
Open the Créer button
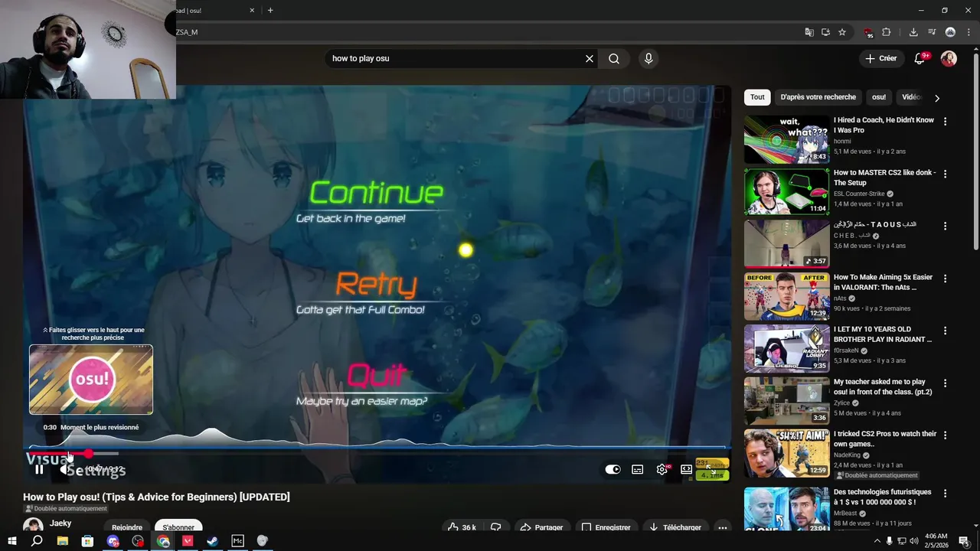880,59
